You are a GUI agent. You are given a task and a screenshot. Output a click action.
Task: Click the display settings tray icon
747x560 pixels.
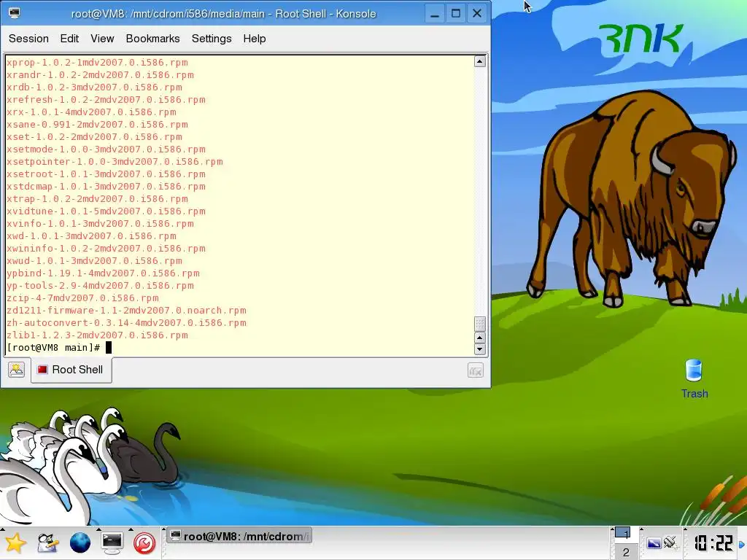[654, 542]
